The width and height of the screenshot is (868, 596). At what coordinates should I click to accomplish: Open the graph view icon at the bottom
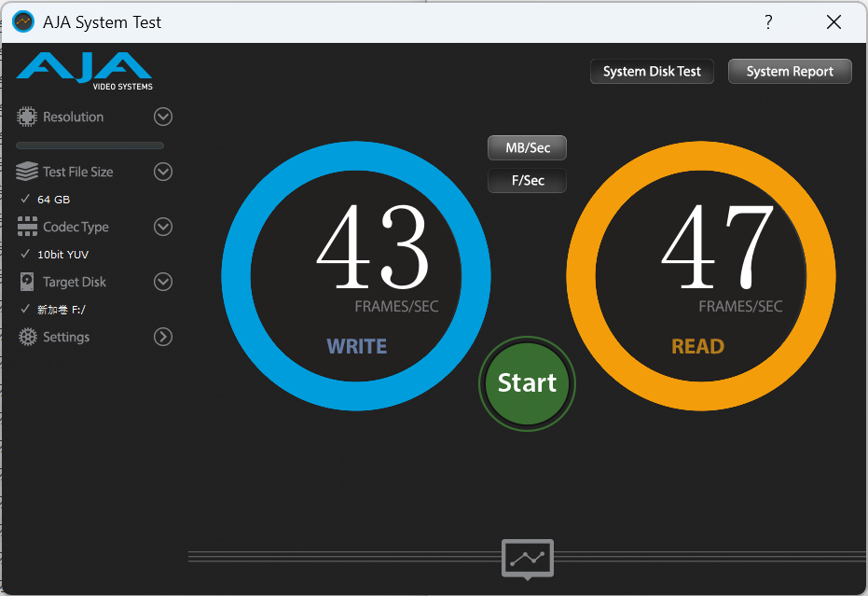[528, 559]
